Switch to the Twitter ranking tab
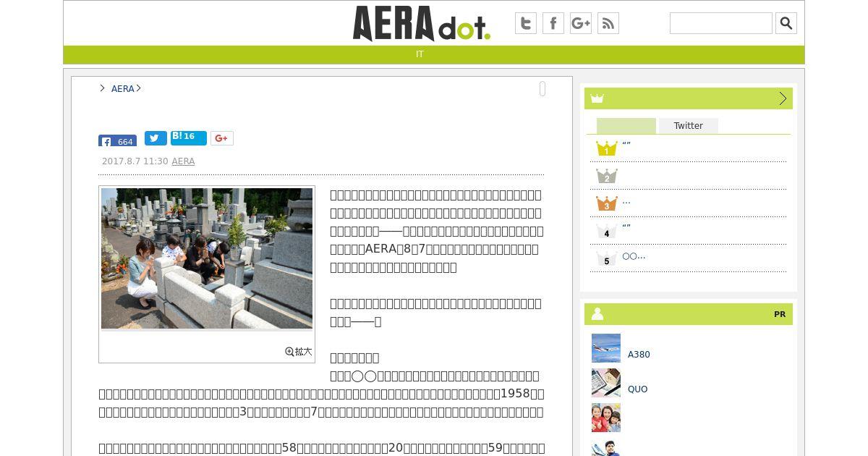Image resolution: width=868 pixels, height=456 pixels. (x=689, y=126)
